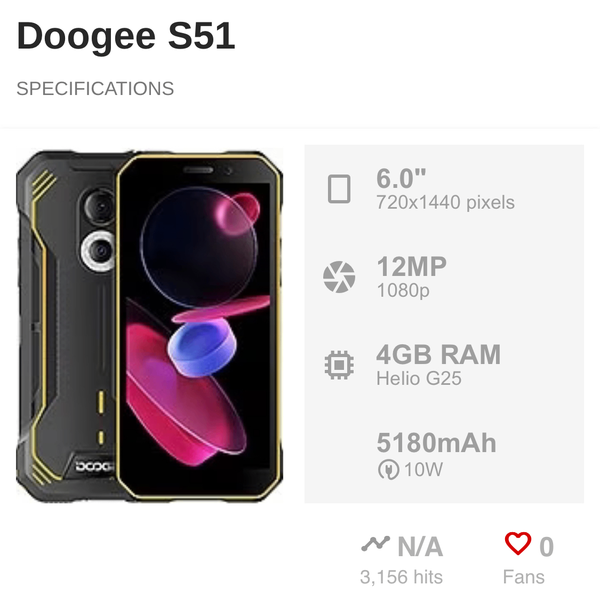Click the popularity trend line icon
Screen dimensions: 600x593
[x=375, y=544]
